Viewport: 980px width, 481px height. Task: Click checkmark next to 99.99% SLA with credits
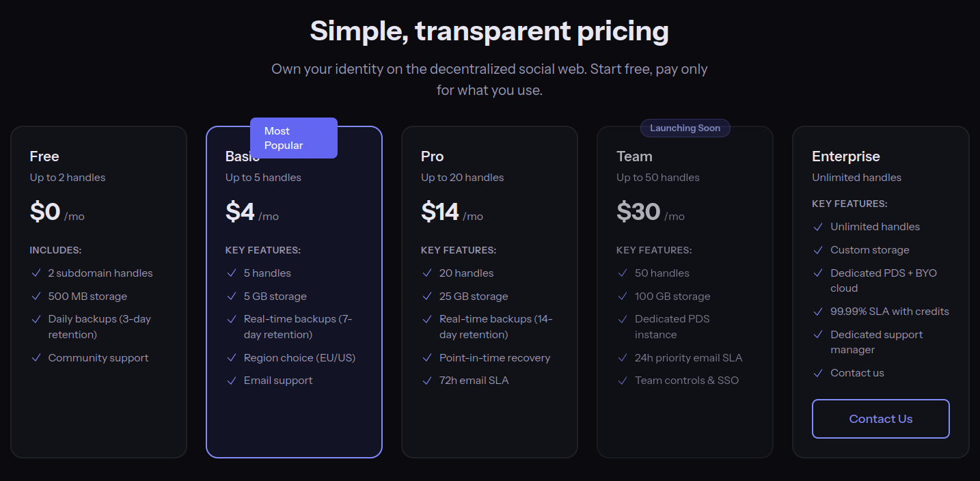pyautogui.click(x=818, y=312)
